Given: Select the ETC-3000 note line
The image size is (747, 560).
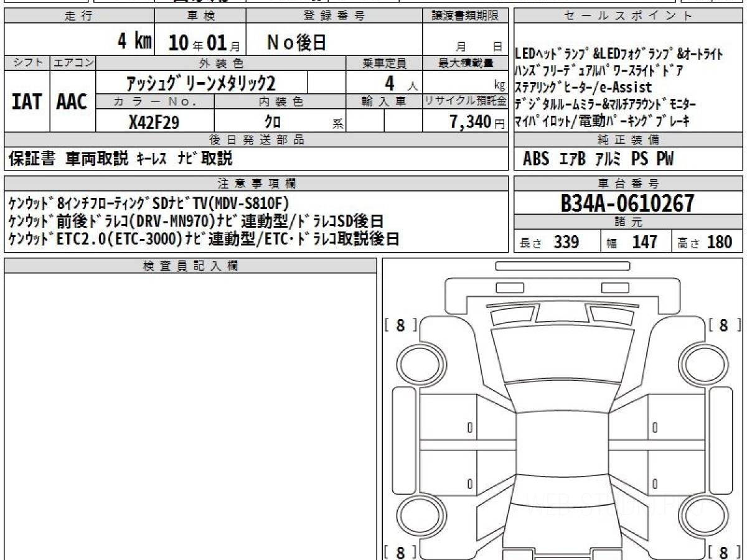Looking at the screenshot, I should coord(204,238).
